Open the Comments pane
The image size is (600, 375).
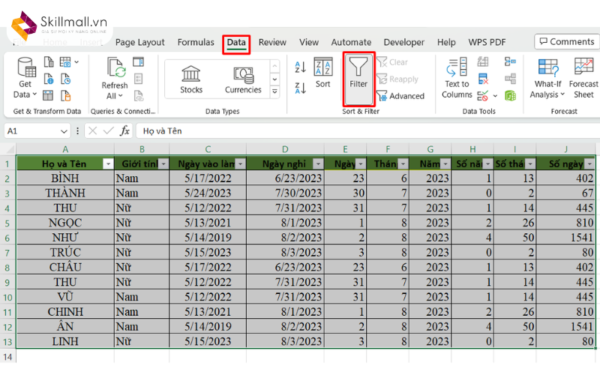point(567,42)
